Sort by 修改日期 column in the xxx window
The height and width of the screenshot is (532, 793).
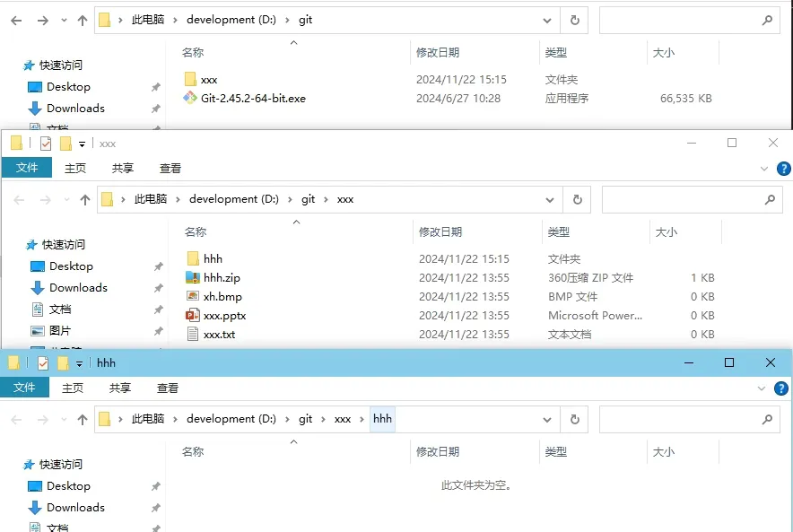point(440,232)
